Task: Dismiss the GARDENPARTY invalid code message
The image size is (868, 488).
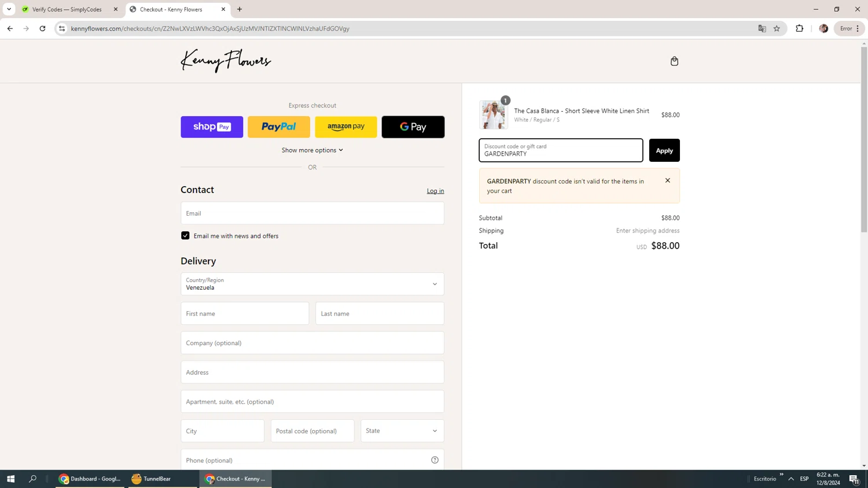Action: [x=668, y=180]
